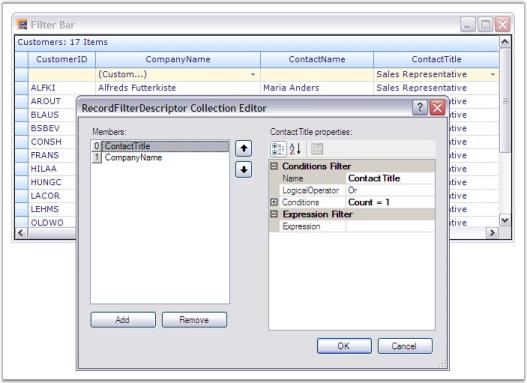This screenshot has width=527, height=383.
Task: Click the HILAA row in the grid
Action: tap(44, 168)
